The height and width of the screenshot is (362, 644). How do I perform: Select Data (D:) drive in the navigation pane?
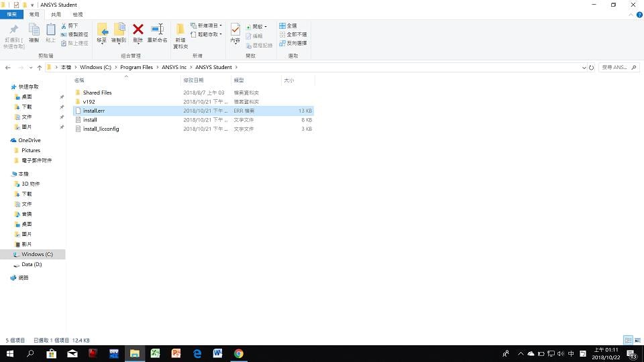tap(32, 265)
